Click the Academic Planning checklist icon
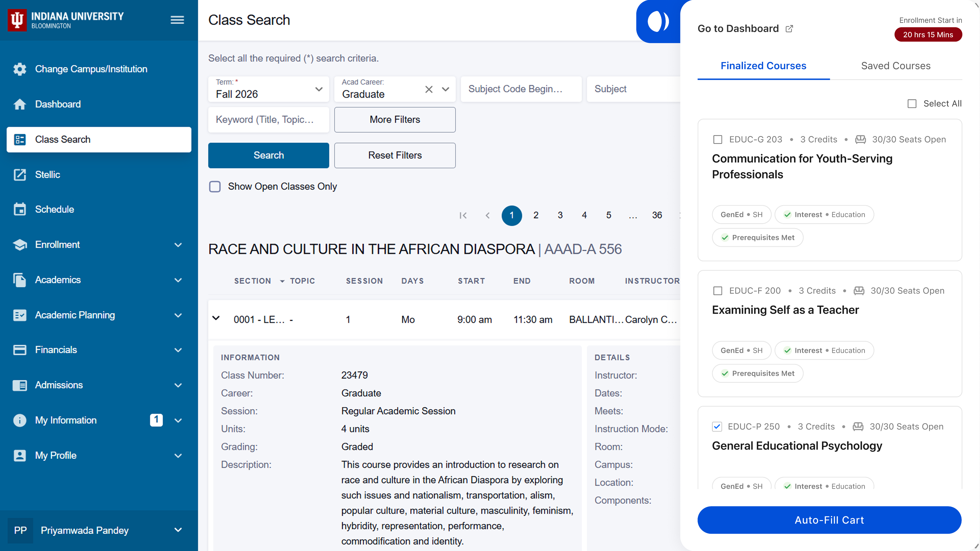Viewport: 980px width, 551px height. coord(20,315)
